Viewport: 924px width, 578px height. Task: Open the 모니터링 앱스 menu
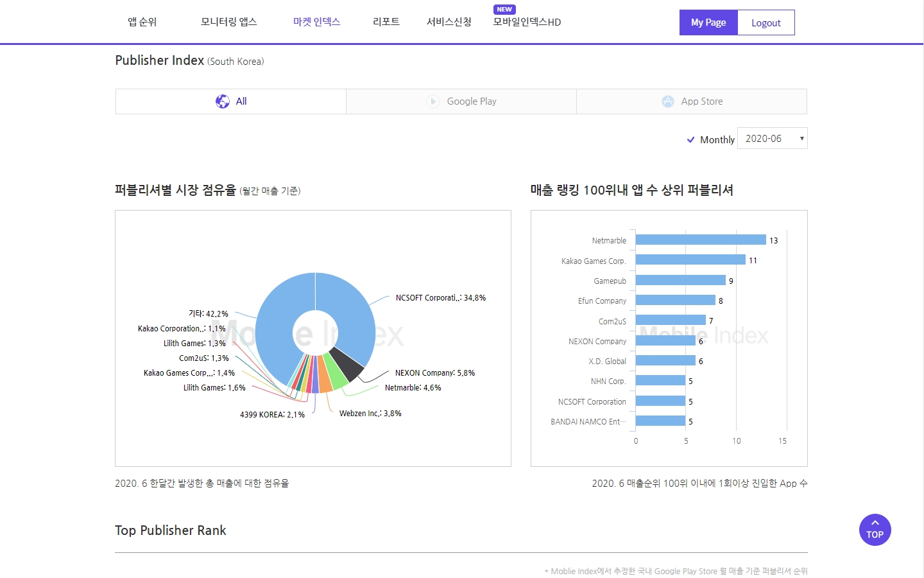coord(229,22)
